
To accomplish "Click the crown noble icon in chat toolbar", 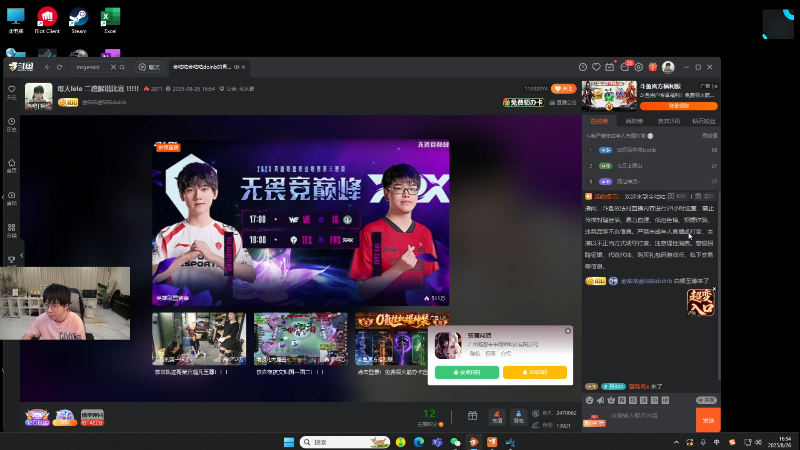I will (611, 401).
